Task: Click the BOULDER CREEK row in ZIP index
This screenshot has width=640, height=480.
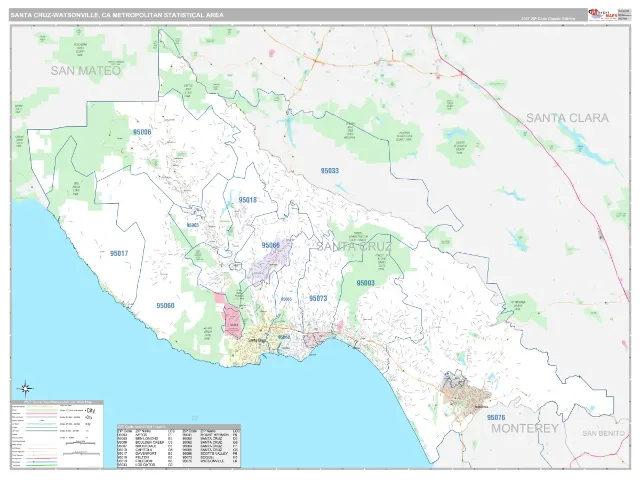Action: [144, 442]
